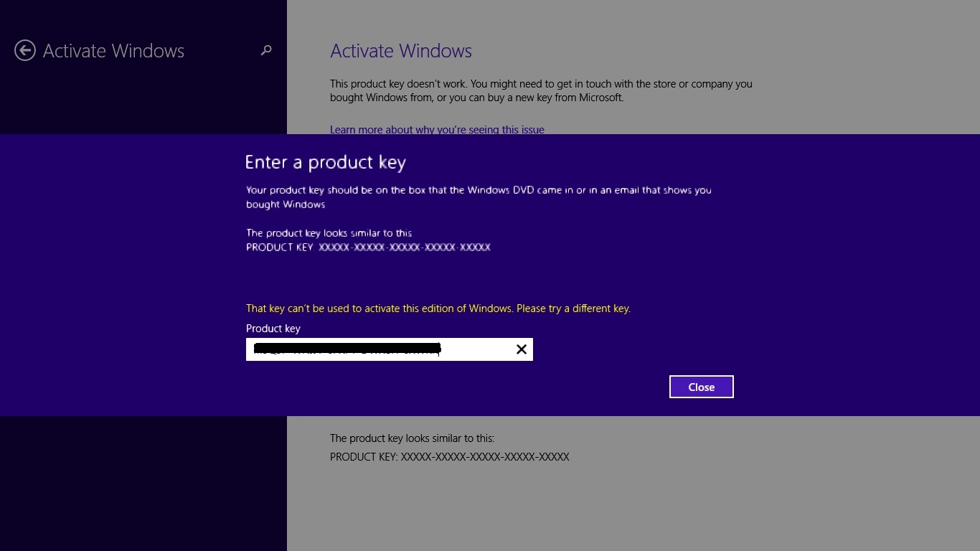Click the "Activate Windows" heading on the gray page
Image resolution: width=980 pixels, height=551 pixels.
[x=401, y=51]
